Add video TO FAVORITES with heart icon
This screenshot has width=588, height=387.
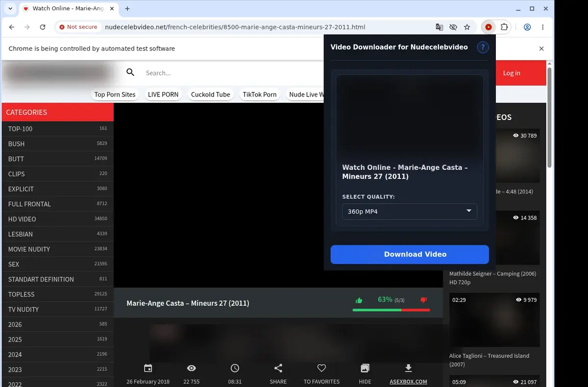321,368
